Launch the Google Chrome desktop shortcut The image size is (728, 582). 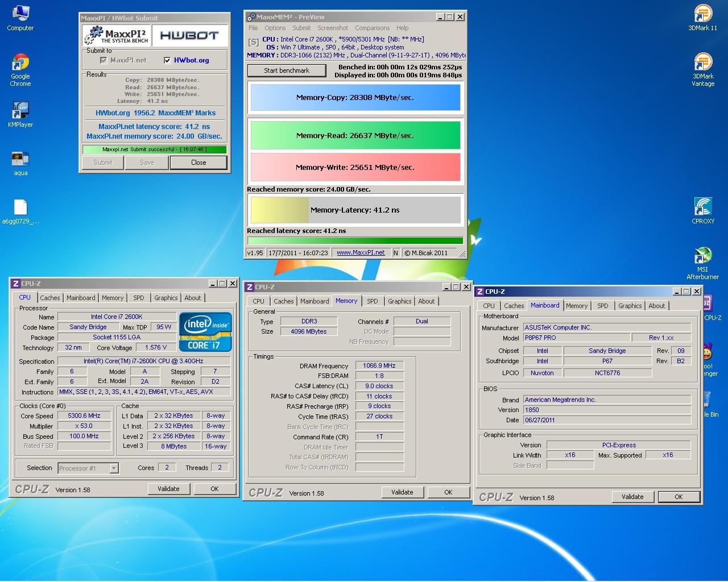tap(20, 70)
